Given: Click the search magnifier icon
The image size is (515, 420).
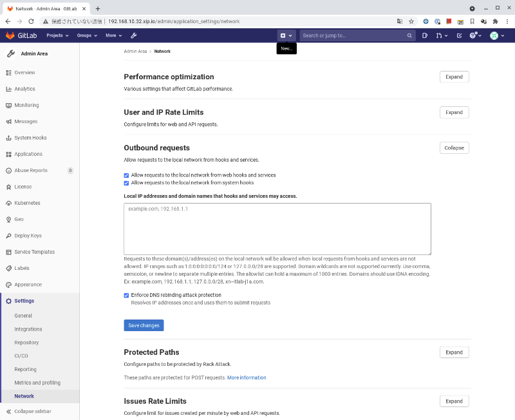Looking at the screenshot, I should 409,35.
